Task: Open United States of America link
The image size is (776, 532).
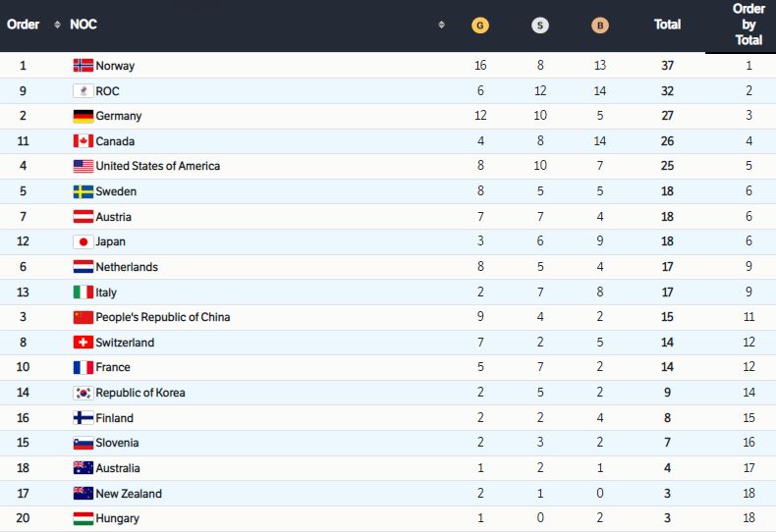Action: (158, 166)
